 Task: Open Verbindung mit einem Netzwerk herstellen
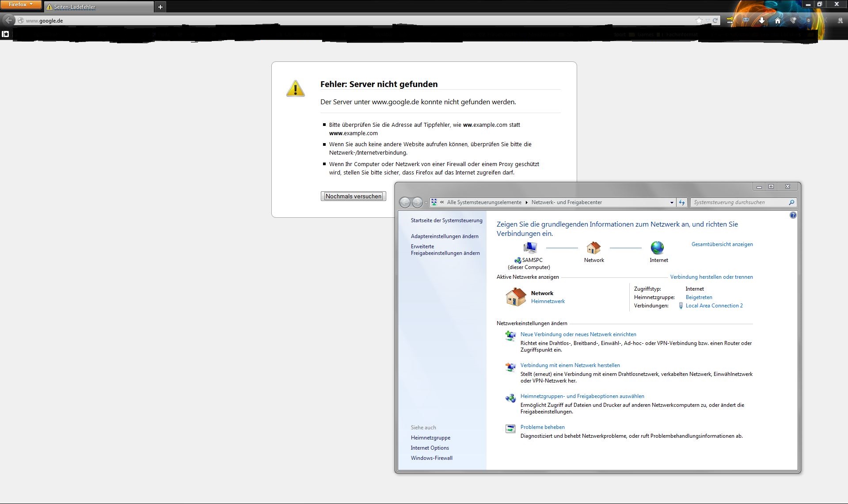[570, 365]
